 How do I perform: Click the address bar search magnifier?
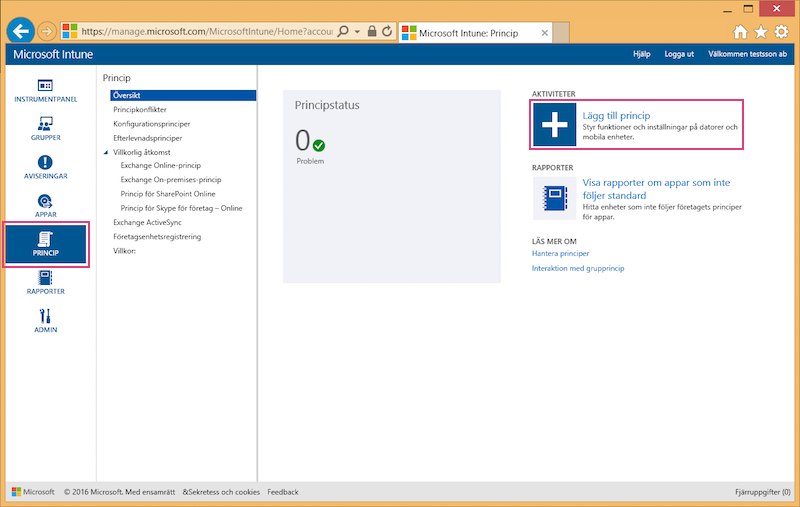point(343,32)
